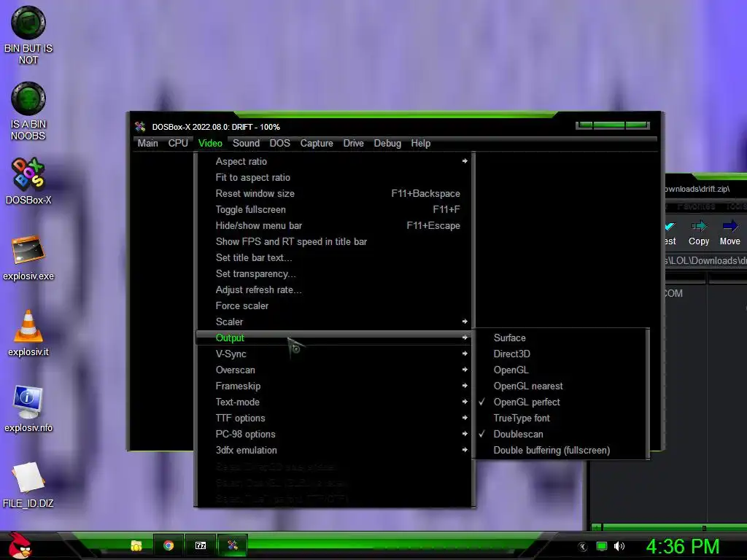Choose Hide/show menu bar

tap(334, 226)
